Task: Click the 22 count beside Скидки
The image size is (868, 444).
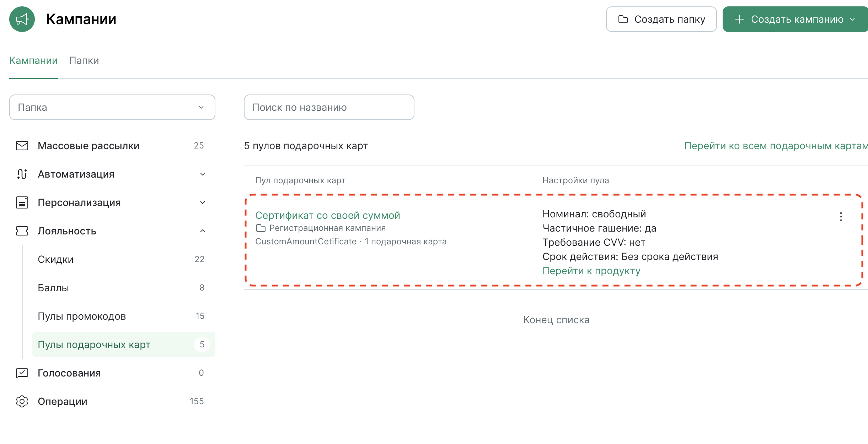Action: (x=199, y=259)
